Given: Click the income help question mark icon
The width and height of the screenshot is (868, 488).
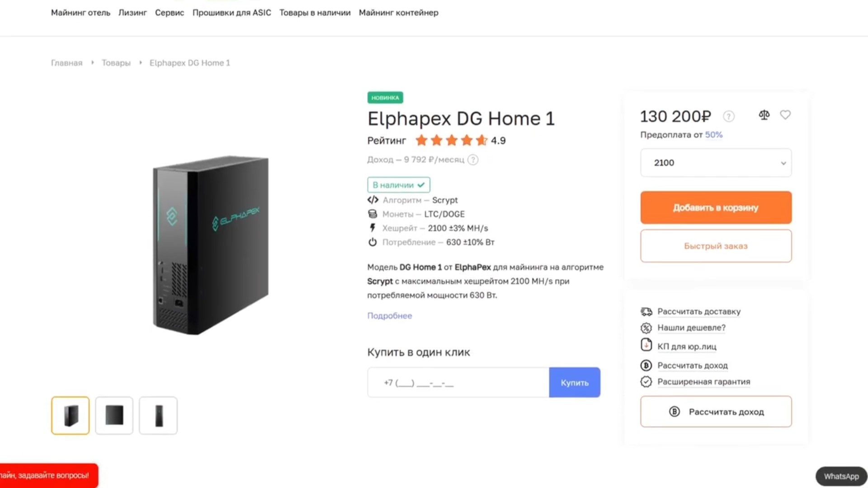Looking at the screenshot, I should tap(473, 160).
